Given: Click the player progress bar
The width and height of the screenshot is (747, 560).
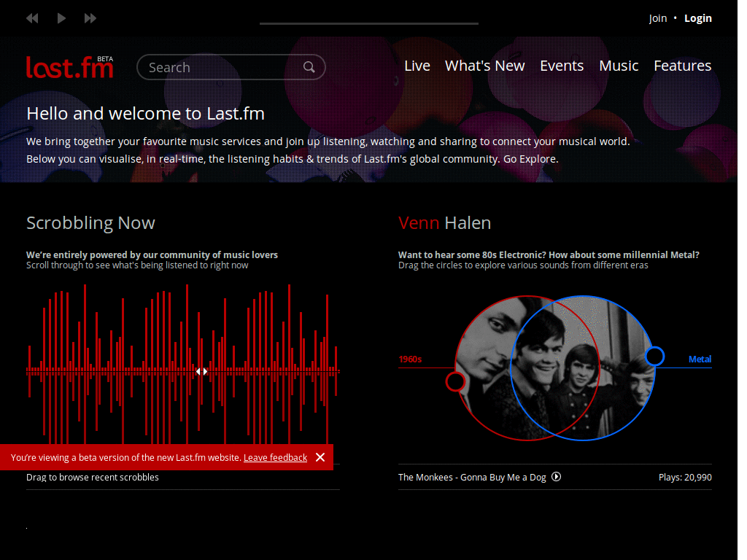Looking at the screenshot, I should (x=368, y=23).
